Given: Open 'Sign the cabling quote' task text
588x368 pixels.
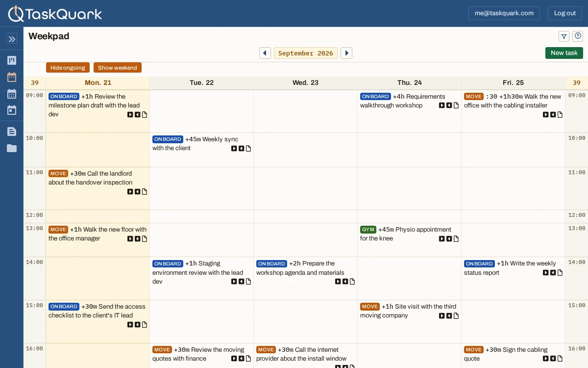Looking at the screenshot, I should (506, 354).
